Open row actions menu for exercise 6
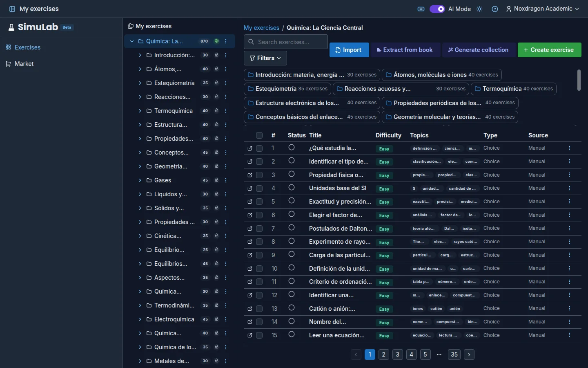 coord(570,215)
